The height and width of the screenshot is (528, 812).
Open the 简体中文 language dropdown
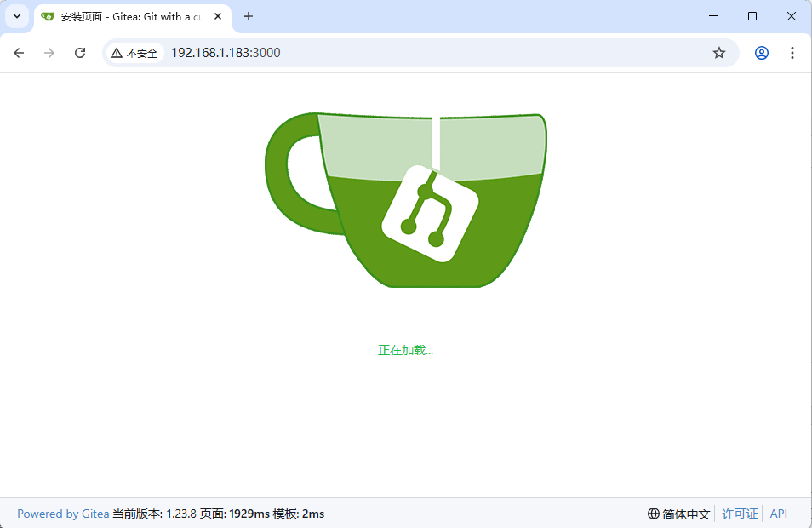[679, 514]
